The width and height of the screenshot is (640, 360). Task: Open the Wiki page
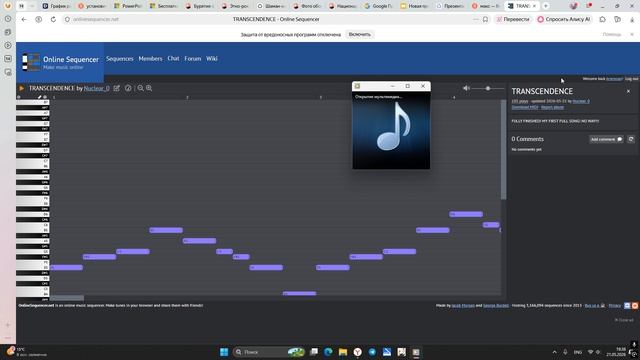tap(211, 59)
